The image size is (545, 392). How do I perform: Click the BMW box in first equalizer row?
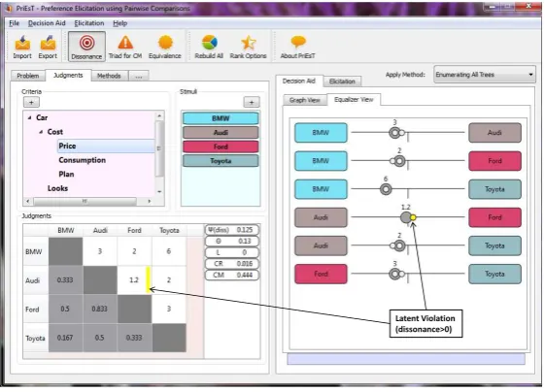click(321, 133)
